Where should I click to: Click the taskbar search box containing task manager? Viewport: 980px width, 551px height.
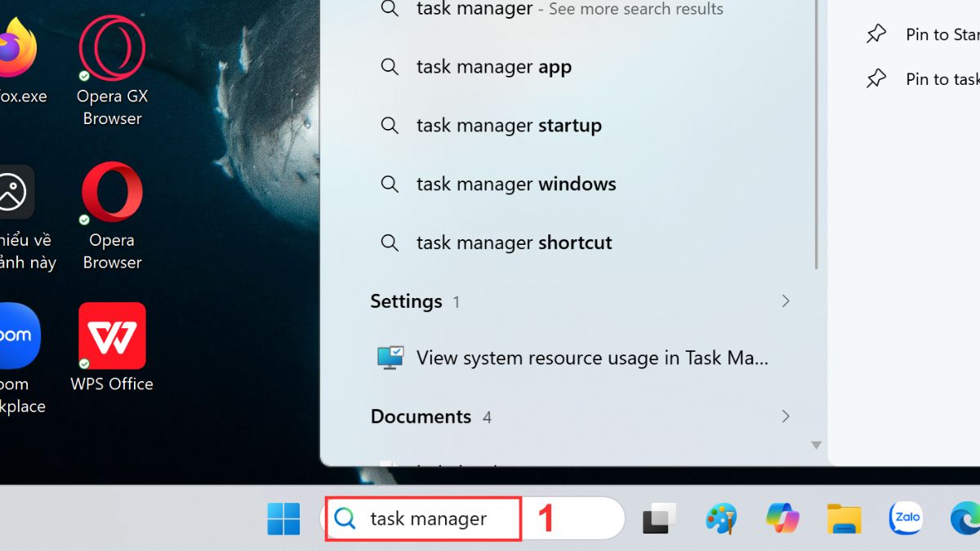474,518
